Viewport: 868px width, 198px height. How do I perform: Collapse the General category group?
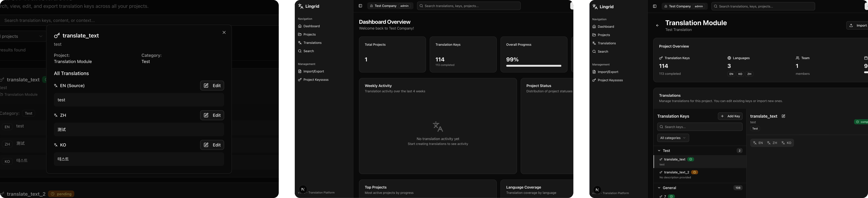(659, 188)
